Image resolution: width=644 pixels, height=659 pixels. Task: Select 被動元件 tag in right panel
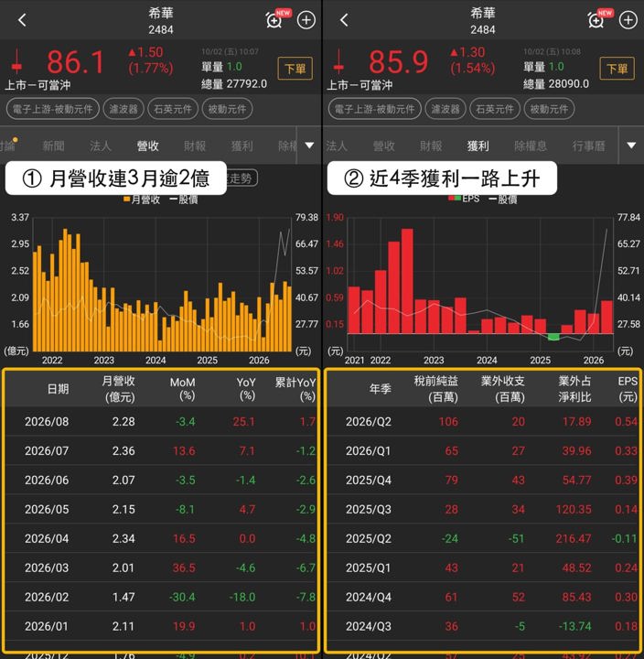click(549, 109)
